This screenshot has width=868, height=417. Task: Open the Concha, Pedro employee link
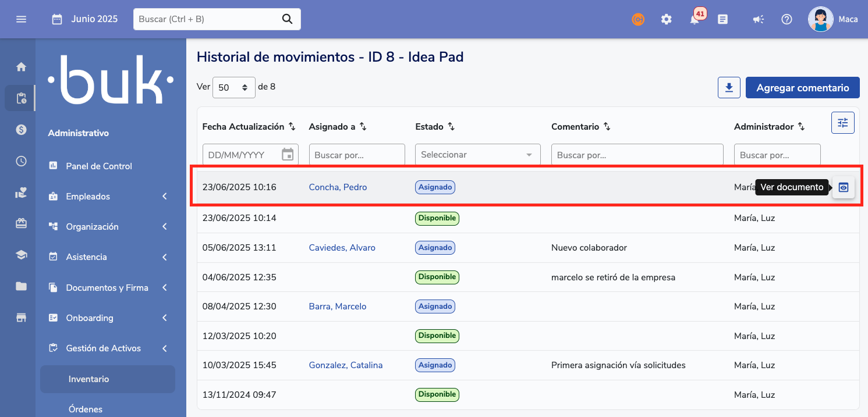point(338,187)
